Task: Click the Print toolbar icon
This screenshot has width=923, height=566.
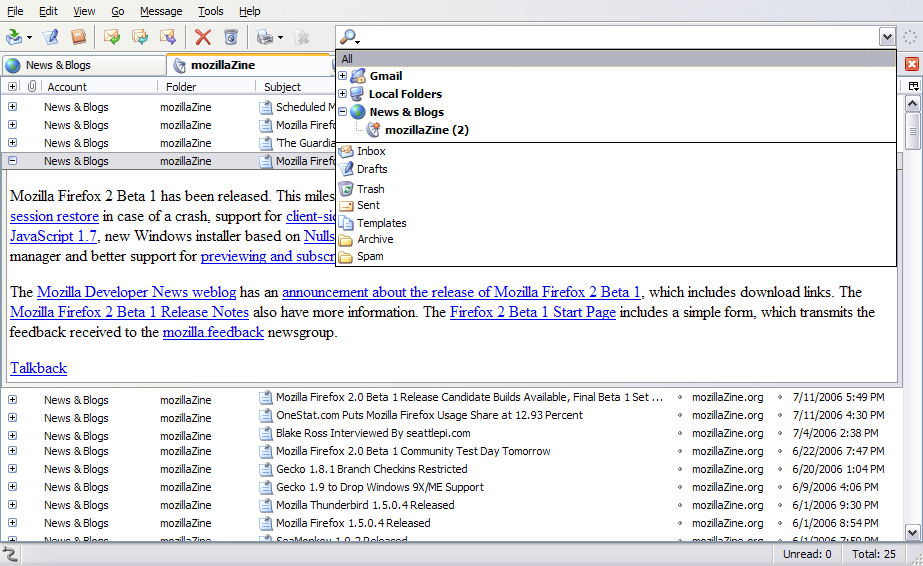Action: click(x=264, y=37)
